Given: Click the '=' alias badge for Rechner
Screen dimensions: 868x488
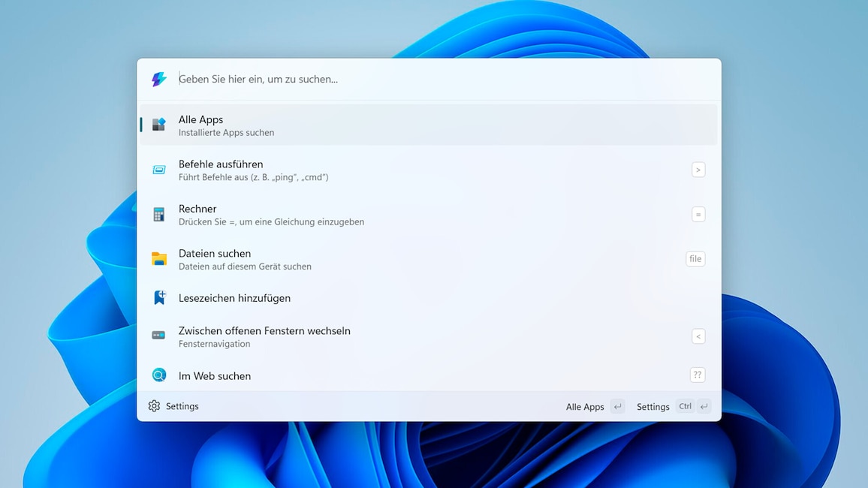Looking at the screenshot, I should [x=698, y=214].
